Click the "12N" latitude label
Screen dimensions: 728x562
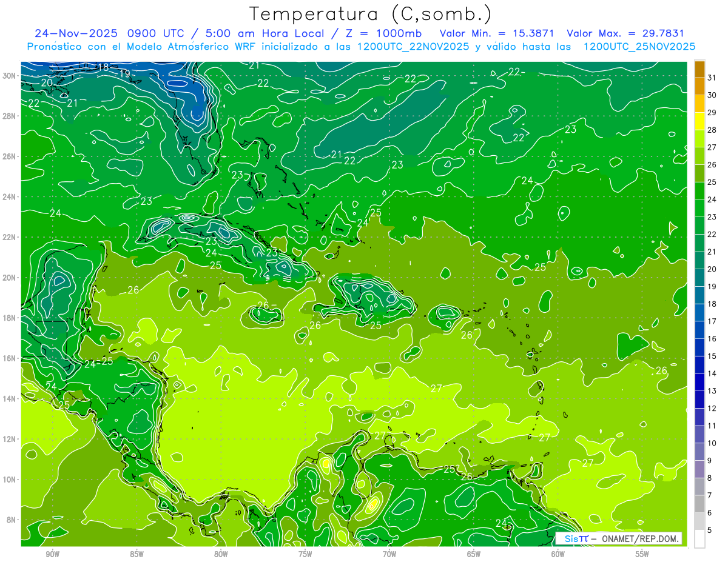[x=9, y=439]
